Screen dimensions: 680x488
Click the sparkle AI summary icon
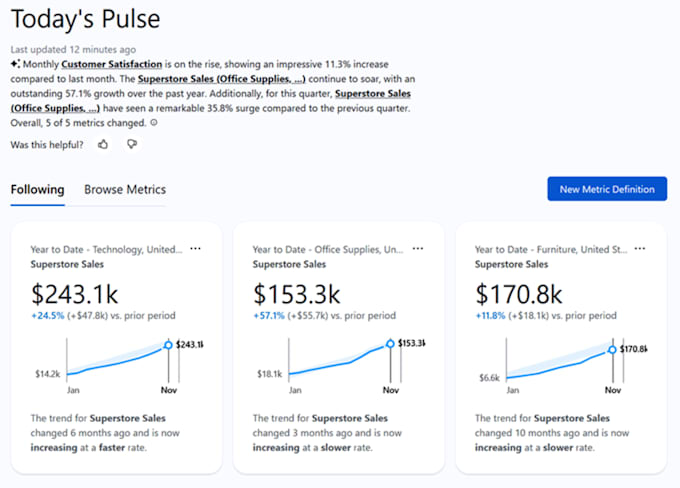click(x=15, y=63)
